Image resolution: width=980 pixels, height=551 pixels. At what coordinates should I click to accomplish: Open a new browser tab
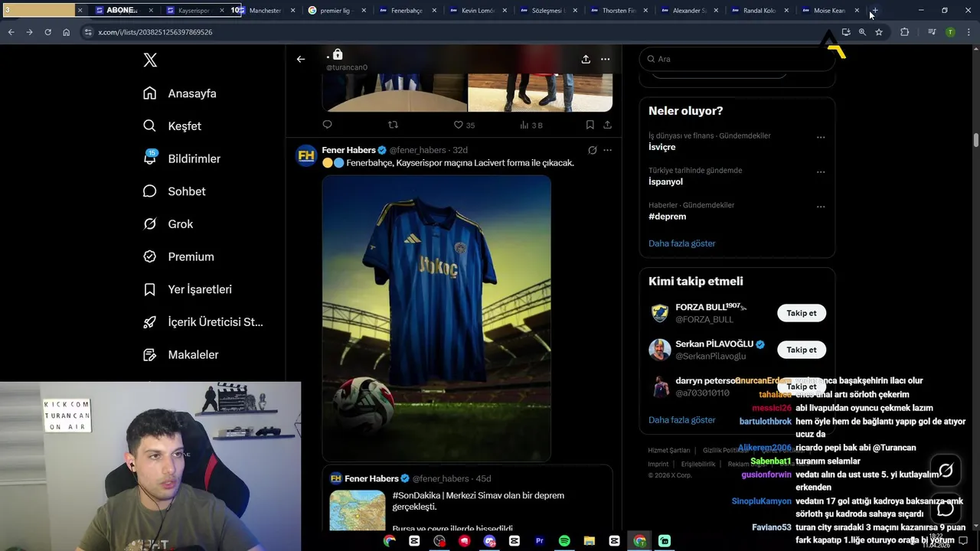tap(874, 11)
